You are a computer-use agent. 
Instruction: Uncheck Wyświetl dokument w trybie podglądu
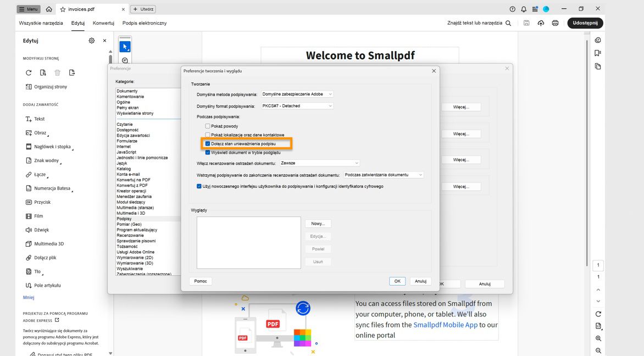(x=207, y=152)
